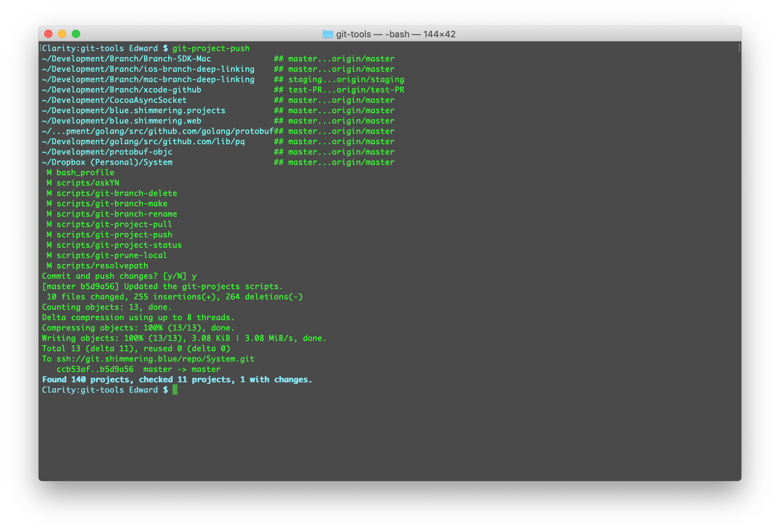Click the yellow minimize window button
Viewport: 780px width, 532px height.
click(x=62, y=34)
